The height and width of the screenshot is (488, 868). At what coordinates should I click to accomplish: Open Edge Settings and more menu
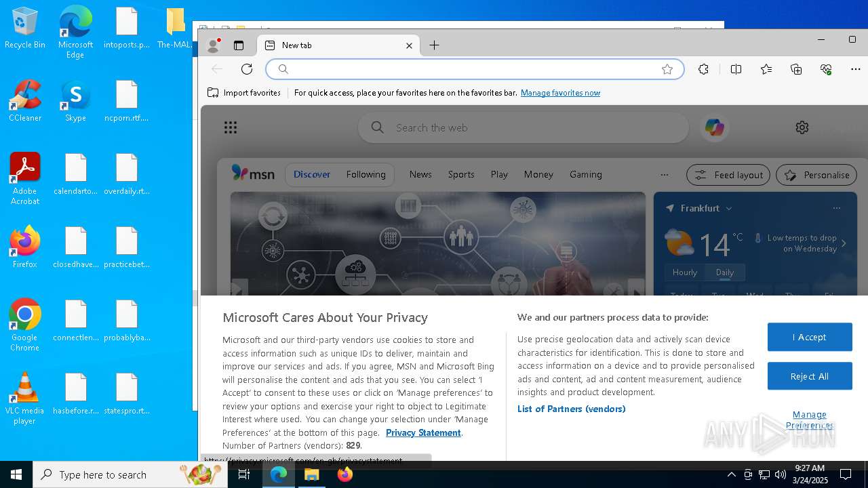pos(856,69)
